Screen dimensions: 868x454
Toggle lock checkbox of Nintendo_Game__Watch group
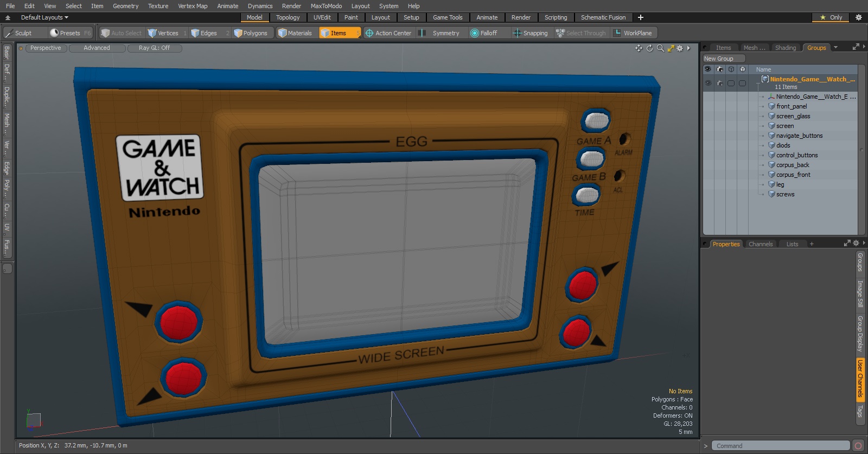click(743, 83)
